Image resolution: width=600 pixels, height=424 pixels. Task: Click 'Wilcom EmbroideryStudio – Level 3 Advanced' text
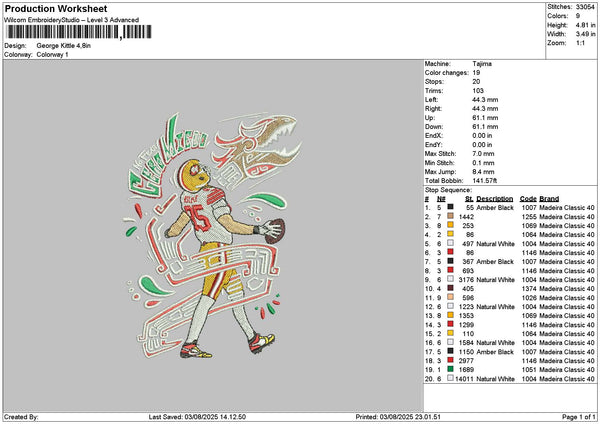point(72,20)
